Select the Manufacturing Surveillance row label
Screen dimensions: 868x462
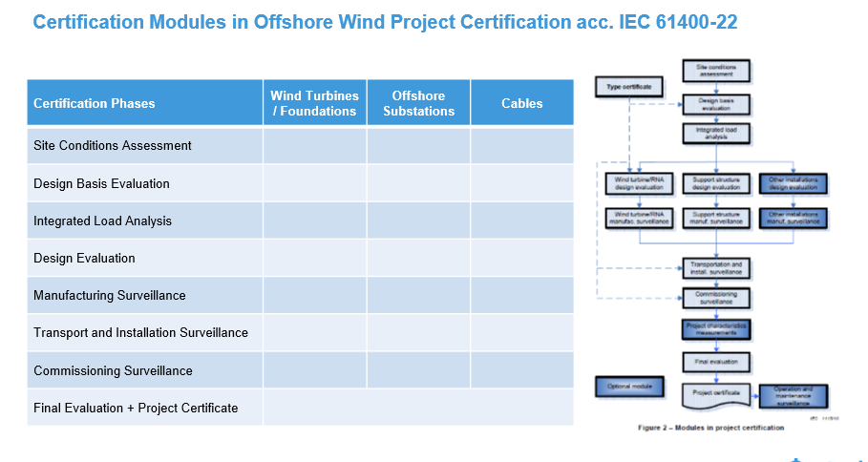(x=110, y=295)
